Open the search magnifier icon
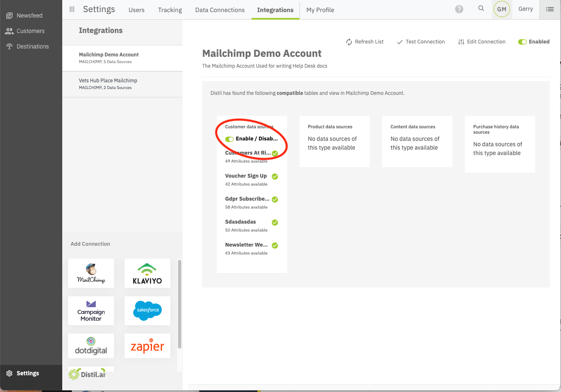This screenshot has height=392, width=561. tap(481, 8)
